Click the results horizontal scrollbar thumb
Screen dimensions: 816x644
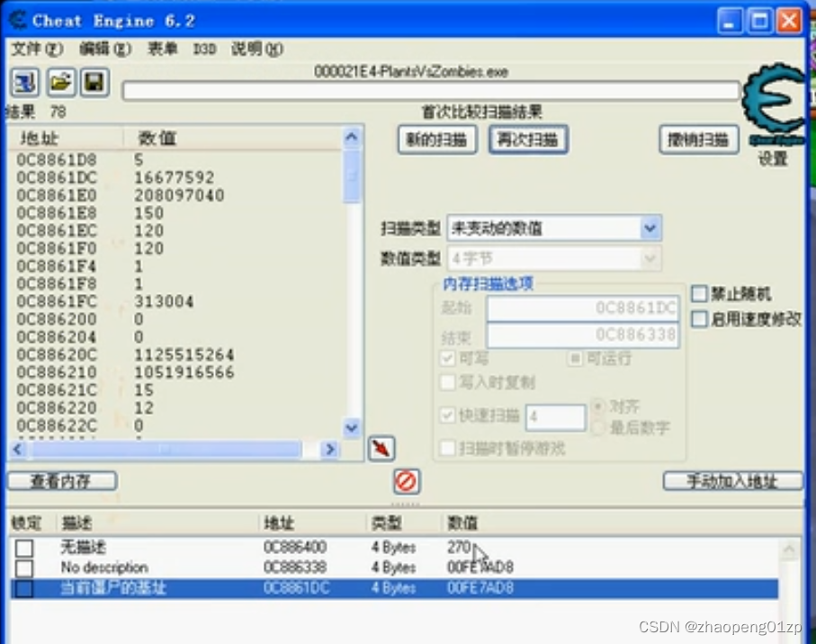coord(166,449)
